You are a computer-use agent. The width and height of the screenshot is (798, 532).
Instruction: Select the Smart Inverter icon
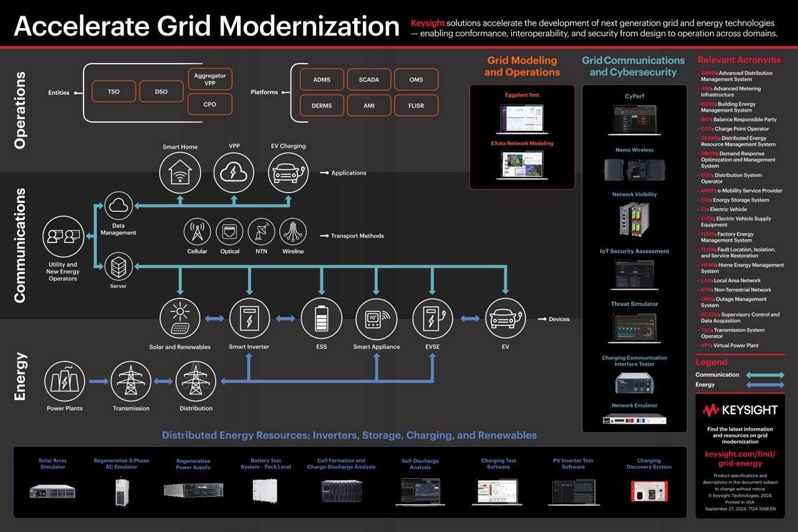point(249,318)
